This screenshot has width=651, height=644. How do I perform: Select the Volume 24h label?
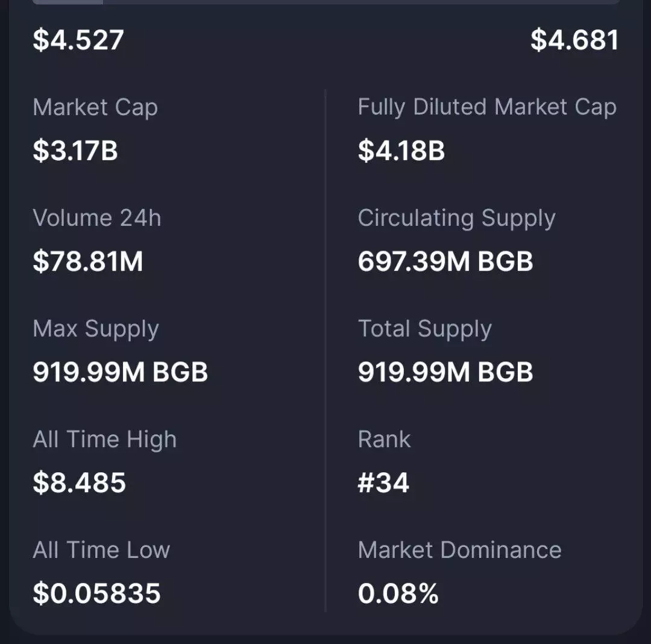[97, 218]
